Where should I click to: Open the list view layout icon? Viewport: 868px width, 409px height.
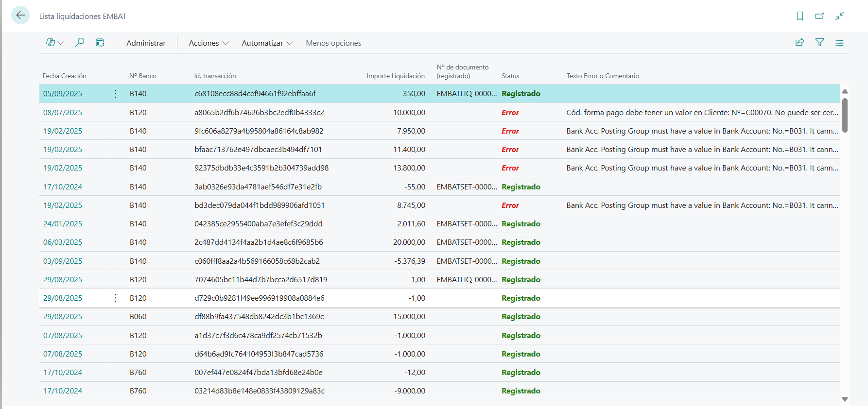839,43
